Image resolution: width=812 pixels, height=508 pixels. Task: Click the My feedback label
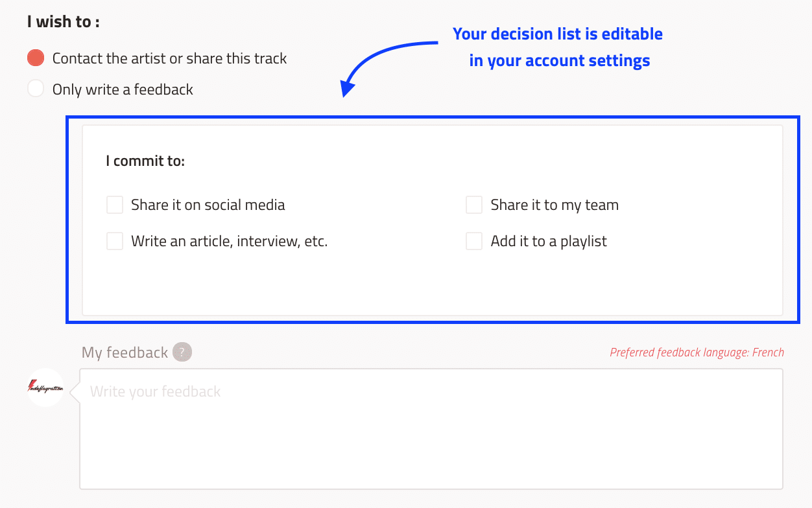tap(125, 352)
